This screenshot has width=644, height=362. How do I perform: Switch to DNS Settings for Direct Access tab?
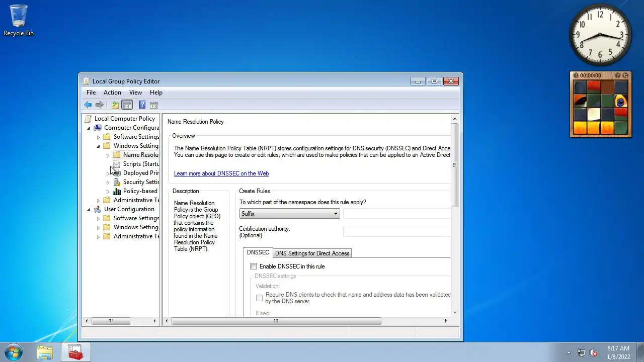[x=312, y=253]
